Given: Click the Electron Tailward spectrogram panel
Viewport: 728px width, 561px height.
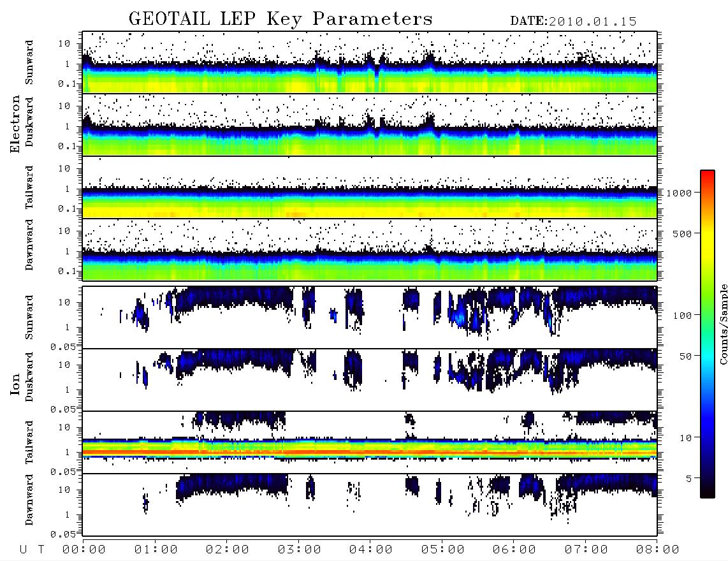Looking at the screenshot, I should point(370,187).
